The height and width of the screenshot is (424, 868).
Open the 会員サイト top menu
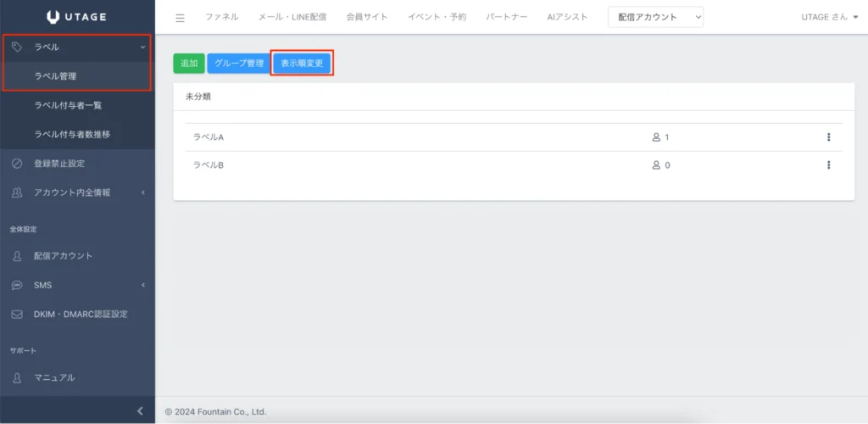pos(367,17)
